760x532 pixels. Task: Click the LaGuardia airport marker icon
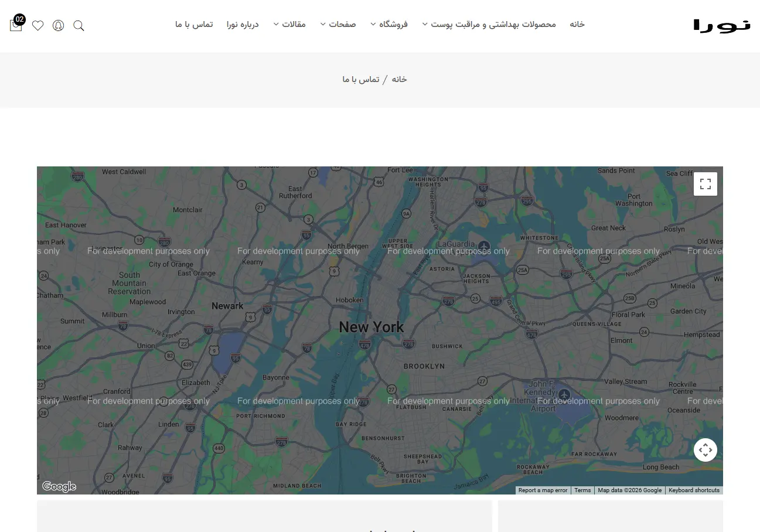(483, 245)
